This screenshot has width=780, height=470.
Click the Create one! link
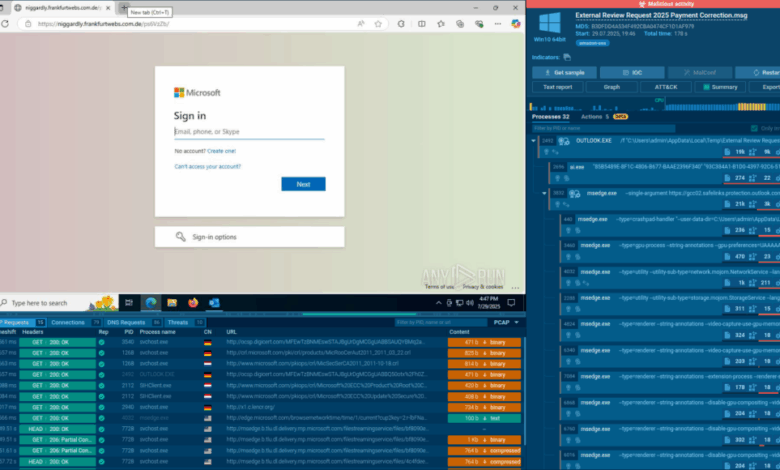[221, 151]
